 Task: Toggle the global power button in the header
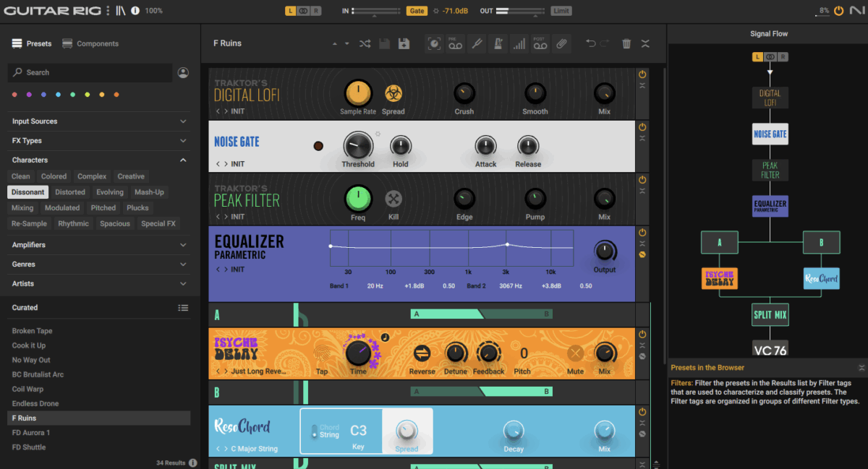838,11
